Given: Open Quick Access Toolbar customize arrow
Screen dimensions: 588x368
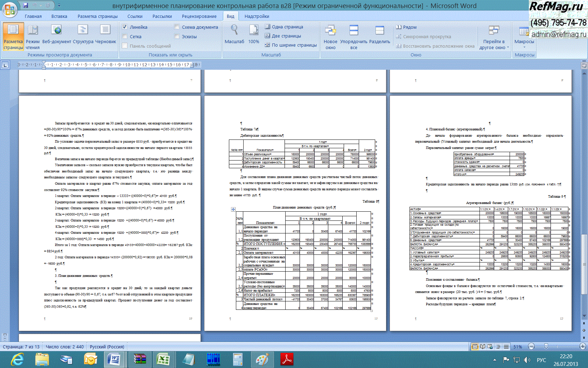Looking at the screenshot, I should 59,6.
